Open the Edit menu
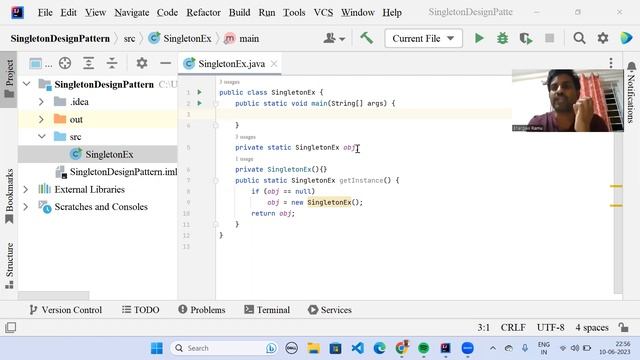 [x=69, y=13]
